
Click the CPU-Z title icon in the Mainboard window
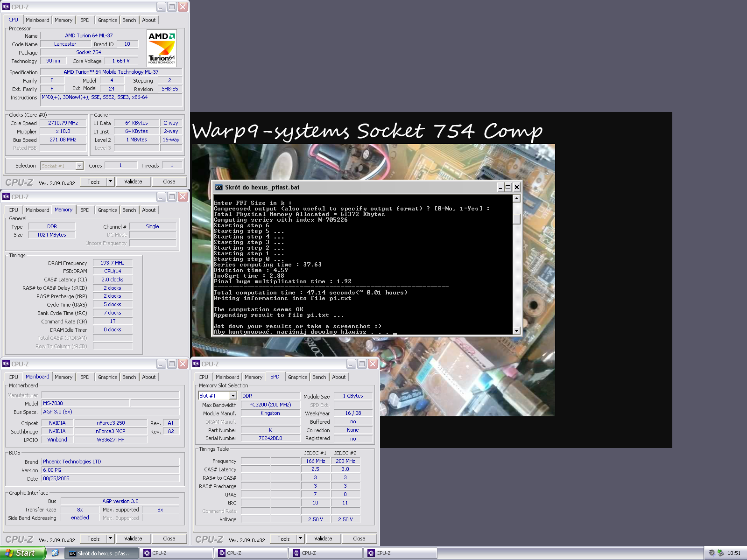6,364
